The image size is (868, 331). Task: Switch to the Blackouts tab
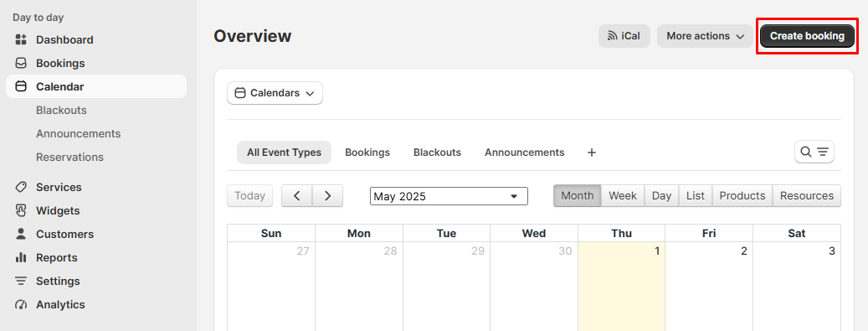click(437, 153)
